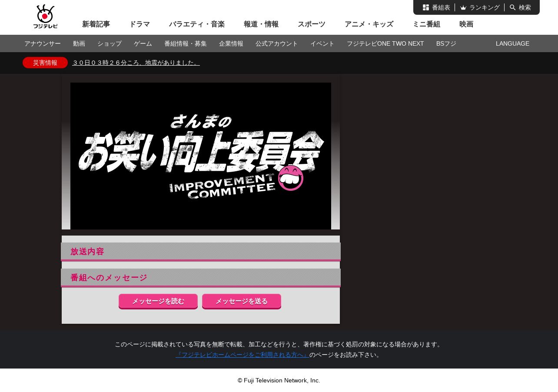Select バラエティ・音楽 menu item
This screenshot has height=392, width=558.
[x=197, y=24]
